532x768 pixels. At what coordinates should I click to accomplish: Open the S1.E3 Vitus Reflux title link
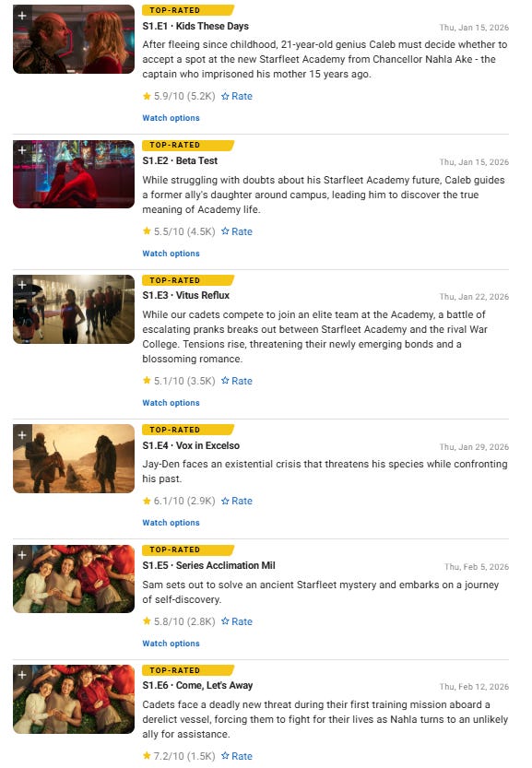click(x=185, y=295)
